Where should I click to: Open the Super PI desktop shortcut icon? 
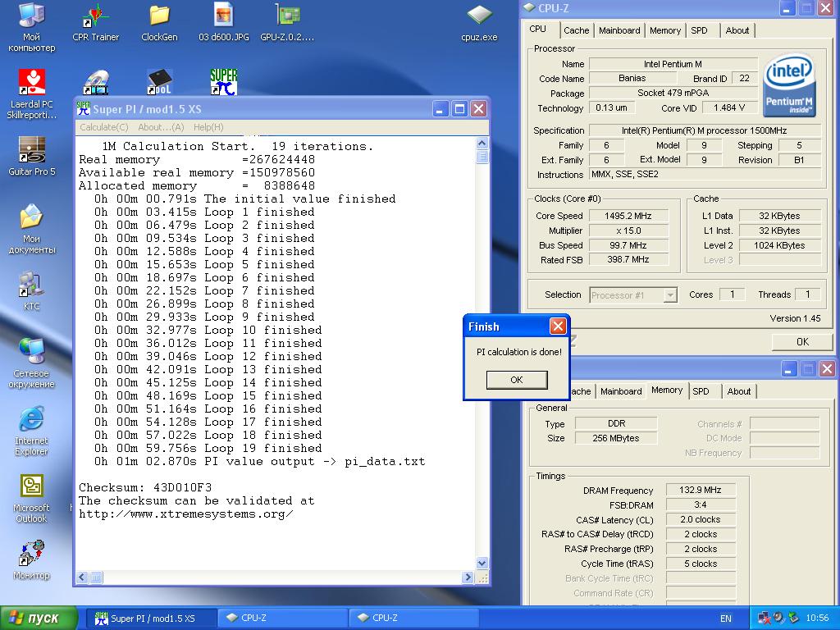click(x=223, y=82)
